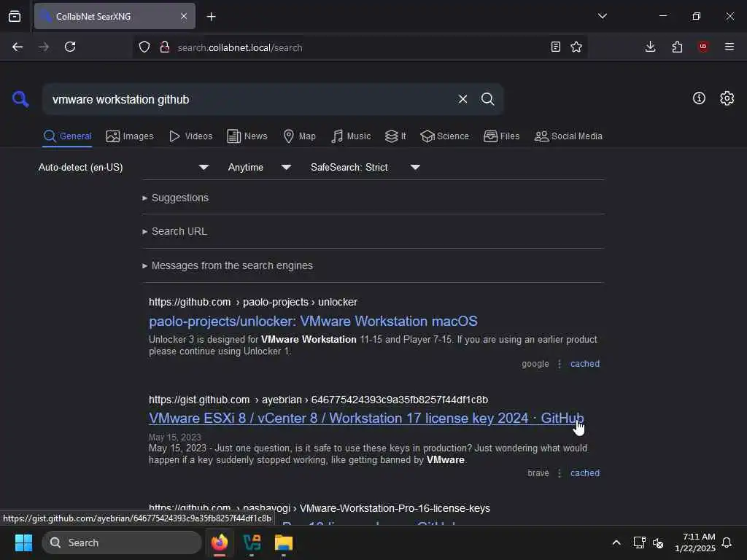Click the browser address bar URL
747x560 pixels.
tap(239, 47)
